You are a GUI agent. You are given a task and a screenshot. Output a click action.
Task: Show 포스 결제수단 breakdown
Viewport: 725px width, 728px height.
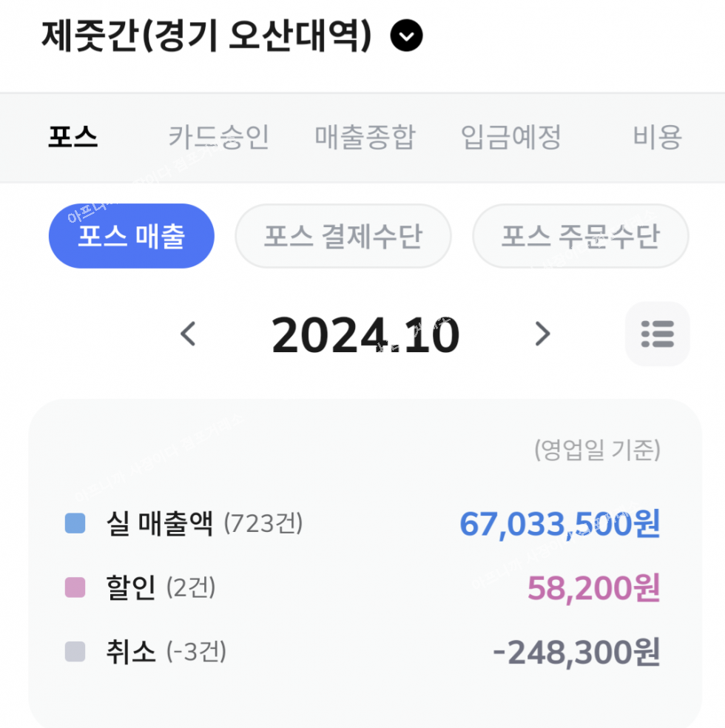click(343, 237)
